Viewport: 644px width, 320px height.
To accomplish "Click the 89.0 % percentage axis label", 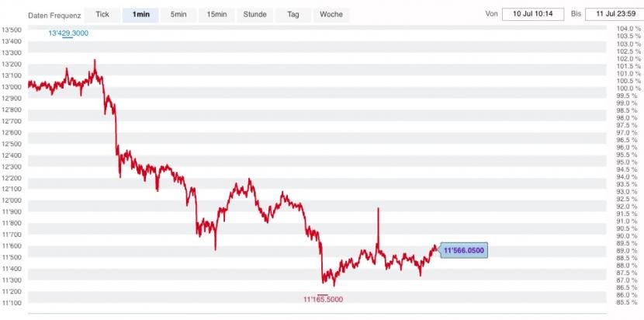I will (628, 251).
